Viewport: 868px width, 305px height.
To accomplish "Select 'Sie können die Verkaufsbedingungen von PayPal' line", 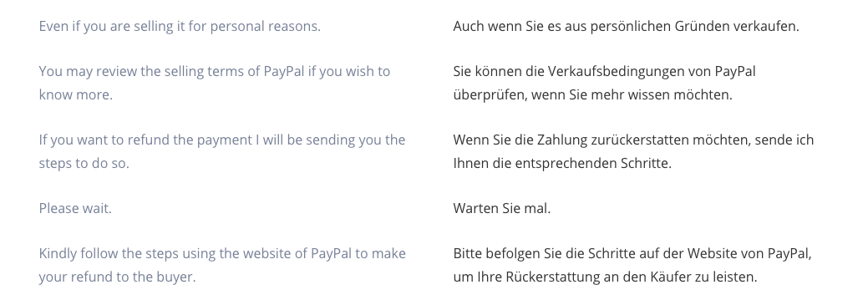I will coord(604,71).
